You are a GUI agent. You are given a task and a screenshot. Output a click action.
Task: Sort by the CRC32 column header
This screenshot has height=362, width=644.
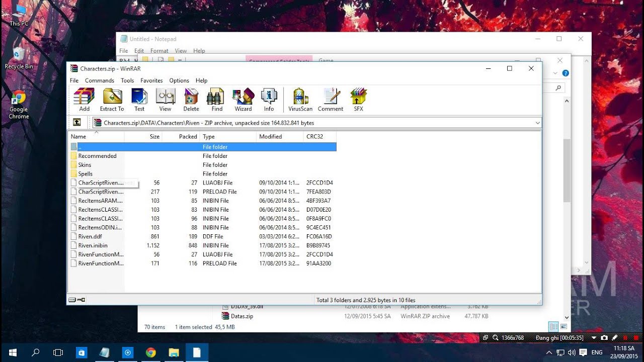click(320, 136)
